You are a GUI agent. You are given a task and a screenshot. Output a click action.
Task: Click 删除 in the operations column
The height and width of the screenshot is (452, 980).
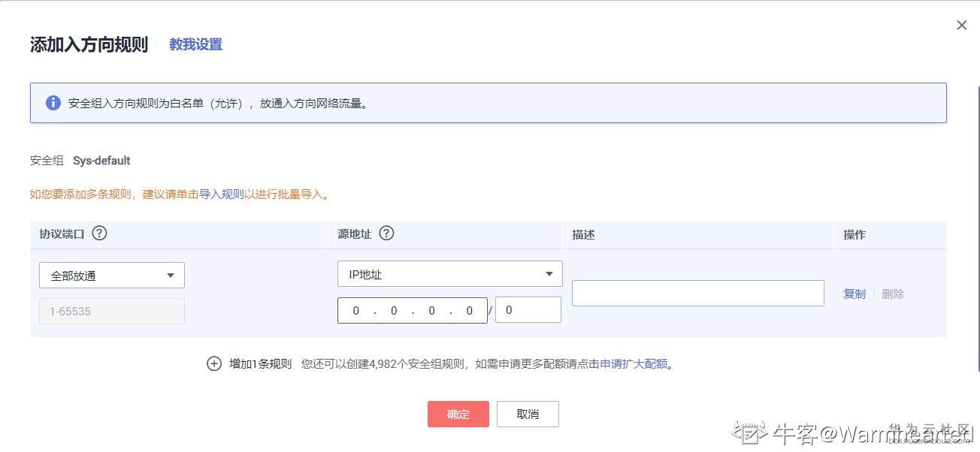coord(893,294)
